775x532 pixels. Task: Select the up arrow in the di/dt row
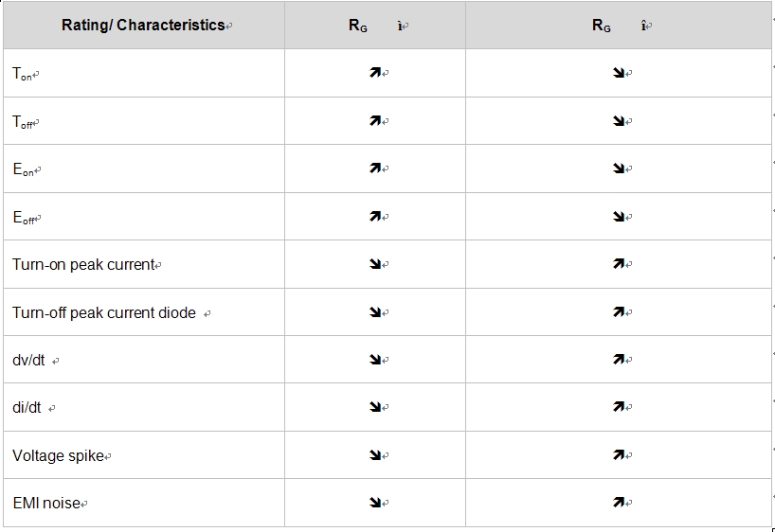click(x=619, y=407)
